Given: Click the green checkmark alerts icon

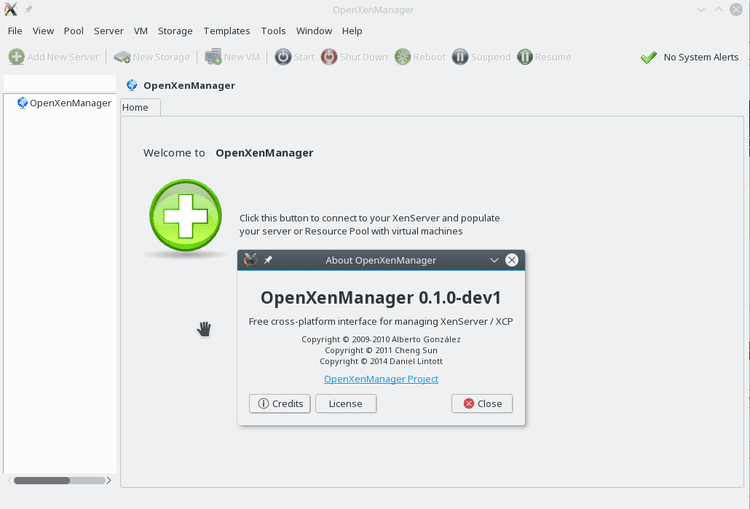Looking at the screenshot, I should (x=649, y=57).
